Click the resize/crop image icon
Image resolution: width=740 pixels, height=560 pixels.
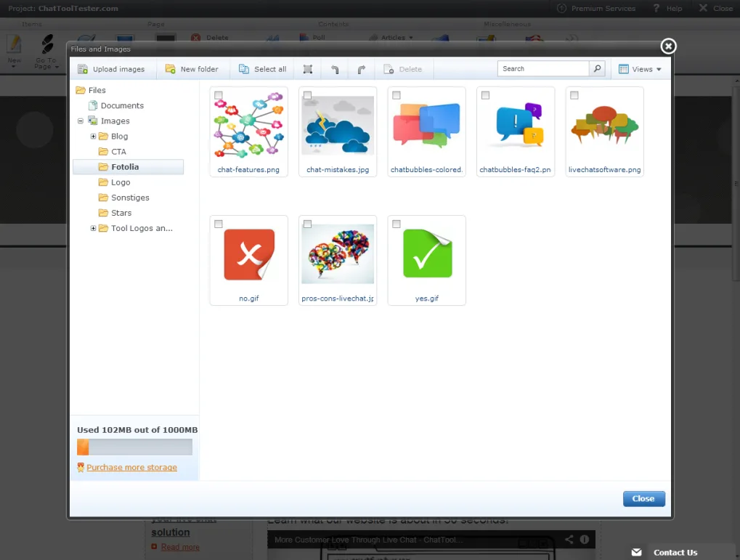pos(308,70)
